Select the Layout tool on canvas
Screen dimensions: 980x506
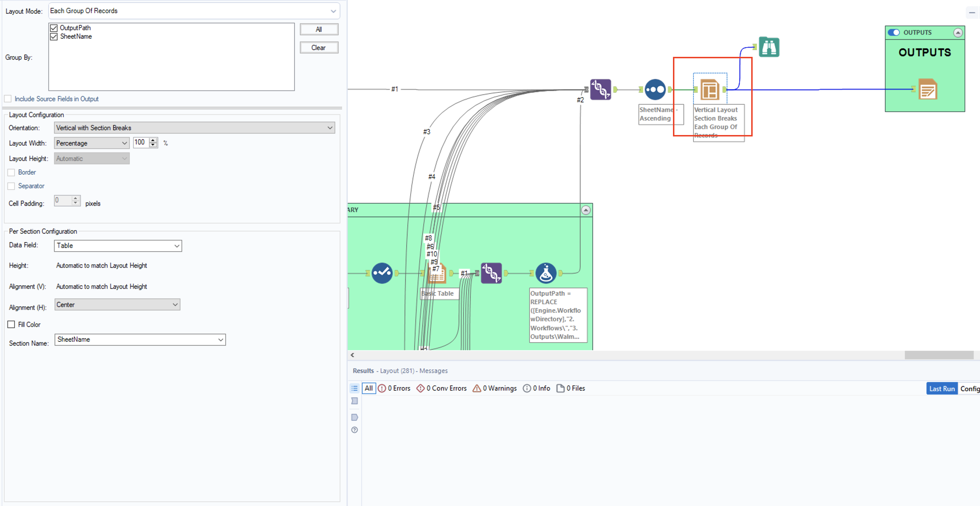(709, 89)
